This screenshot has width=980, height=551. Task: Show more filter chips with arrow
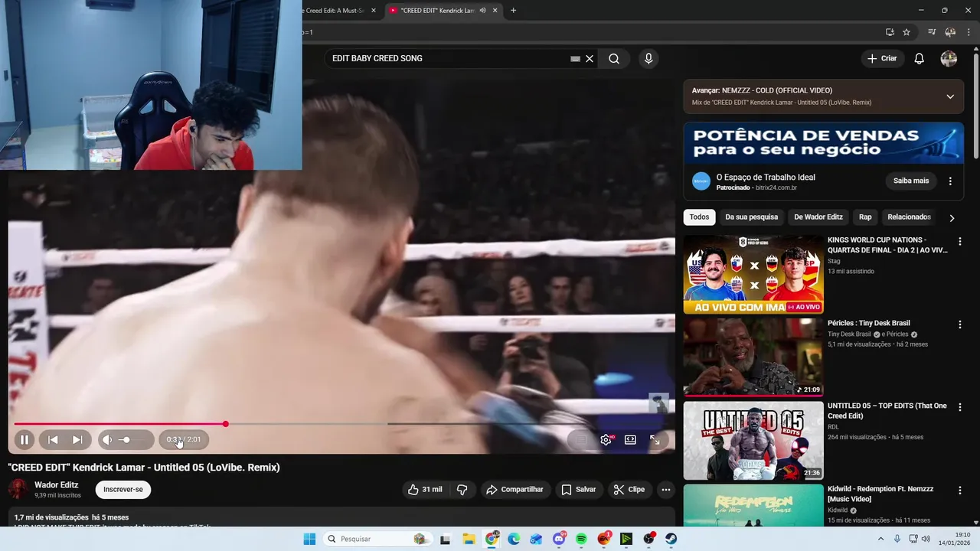[952, 217]
